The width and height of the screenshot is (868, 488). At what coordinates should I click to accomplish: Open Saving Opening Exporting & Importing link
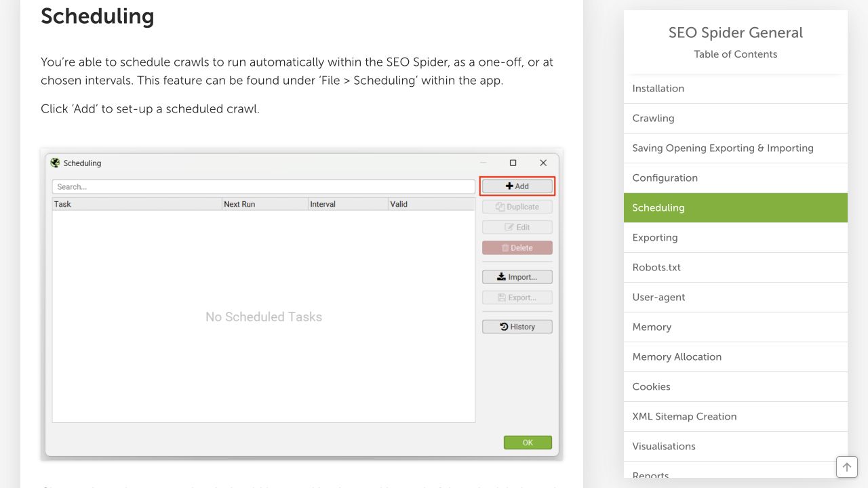pos(736,148)
